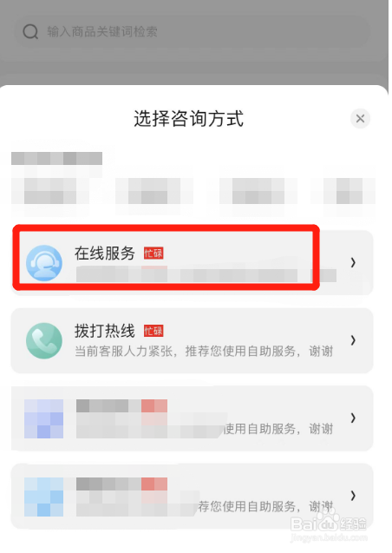Screen dimensions: 392x553
Task: Select the 拨打热线 label
Action: tap(105, 331)
